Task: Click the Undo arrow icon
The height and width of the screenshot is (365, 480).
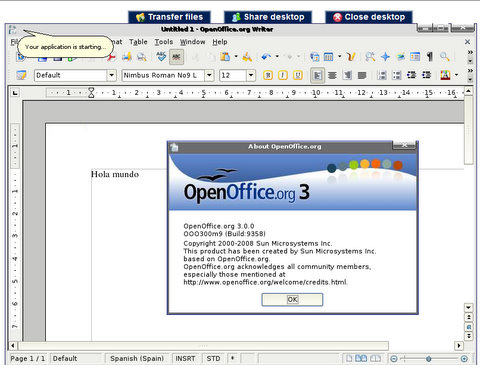Action: pyautogui.click(x=266, y=57)
